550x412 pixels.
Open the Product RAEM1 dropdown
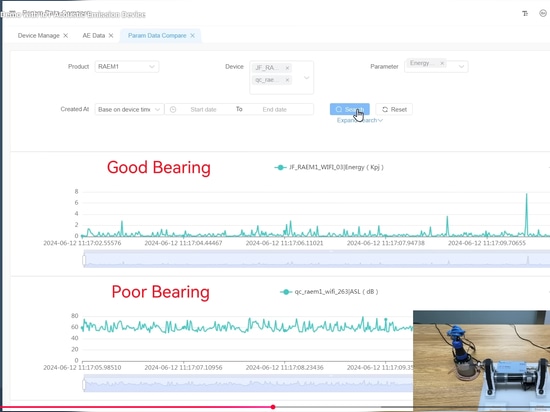127,67
